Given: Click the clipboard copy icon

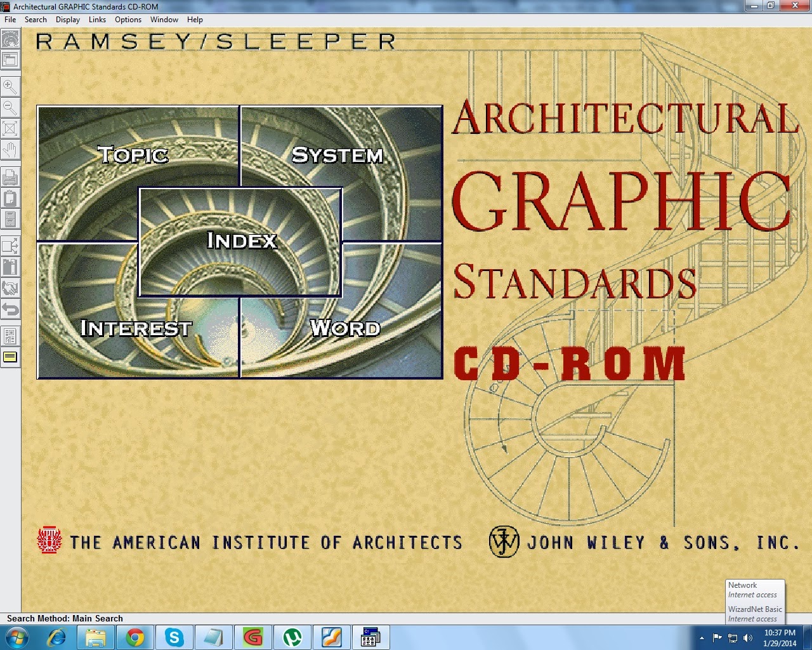Looking at the screenshot, I should click(10, 198).
